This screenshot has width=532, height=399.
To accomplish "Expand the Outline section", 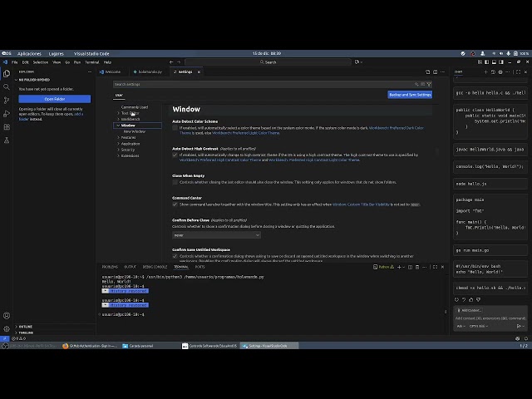I will tap(24, 327).
